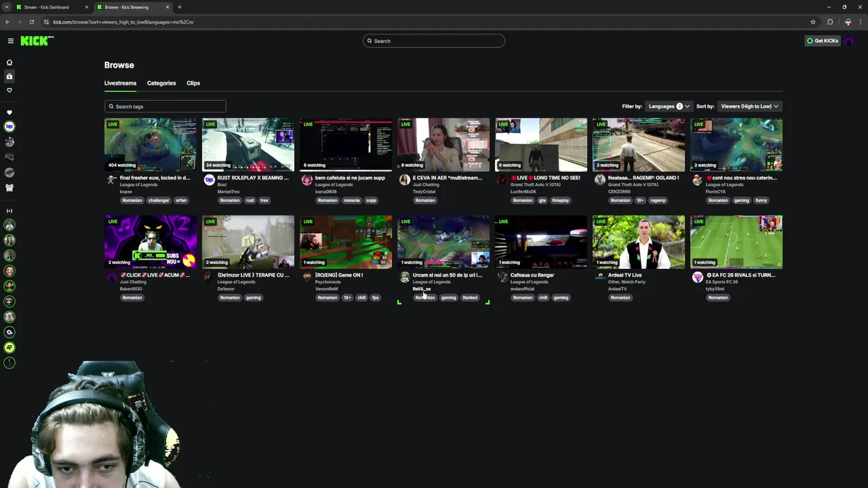Open ArdealTV's channel avatar
The height and width of the screenshot is (488, 868).
click(600, 277)
